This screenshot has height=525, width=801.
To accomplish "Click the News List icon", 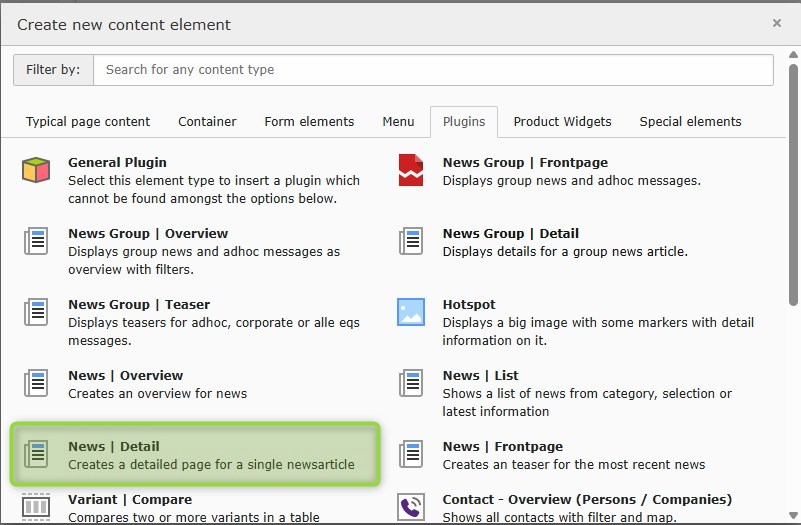I will [411, 383].
